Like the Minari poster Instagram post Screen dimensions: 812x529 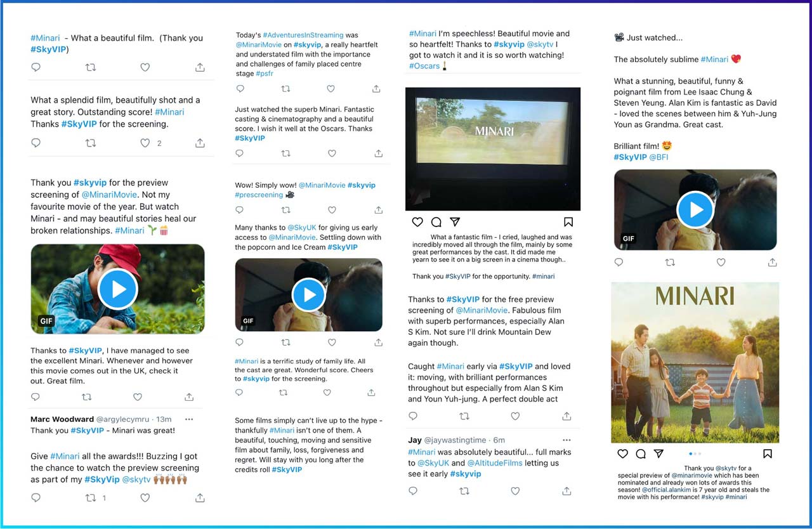pos(622,454)
